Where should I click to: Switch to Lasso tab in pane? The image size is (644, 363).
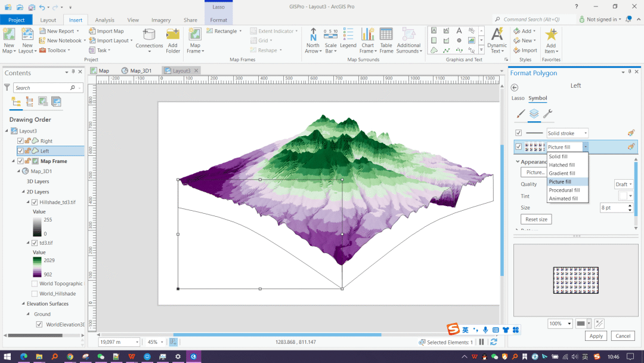point(518,99)
